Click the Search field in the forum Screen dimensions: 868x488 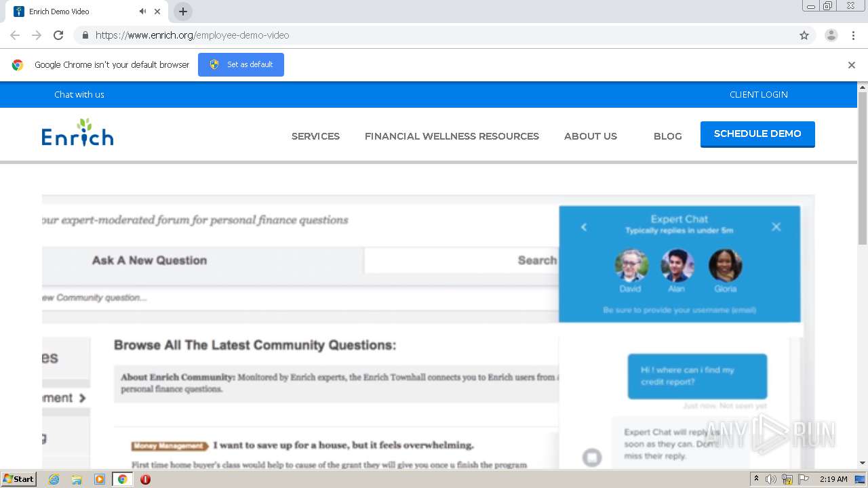(461, 260)
